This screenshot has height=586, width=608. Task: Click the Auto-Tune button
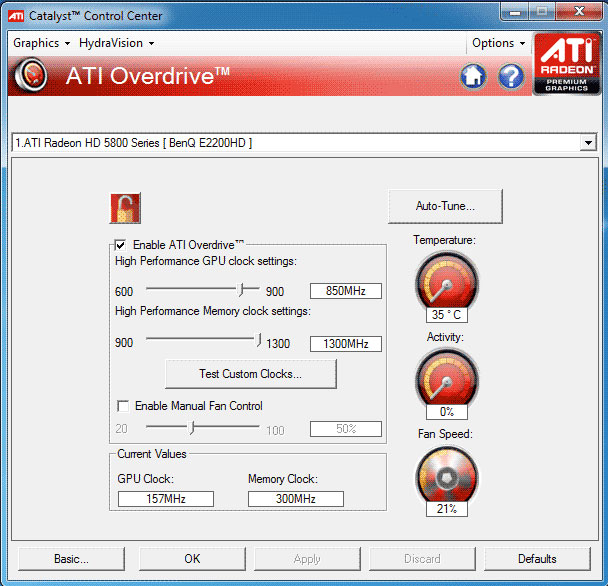(445, 206)
